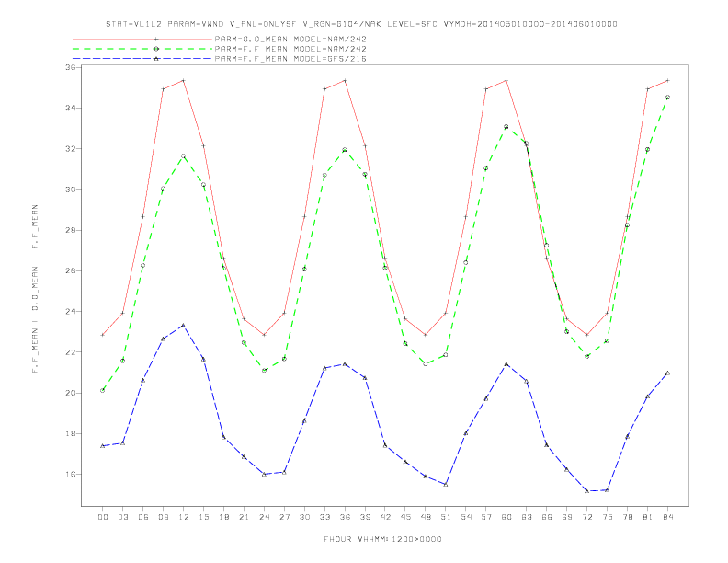The width and height of the screenshot is (728, 563).
Task: Click the vertical y-axis title F.F_MEAN | O.O_MEAN
Action: (x=35, y=289)
